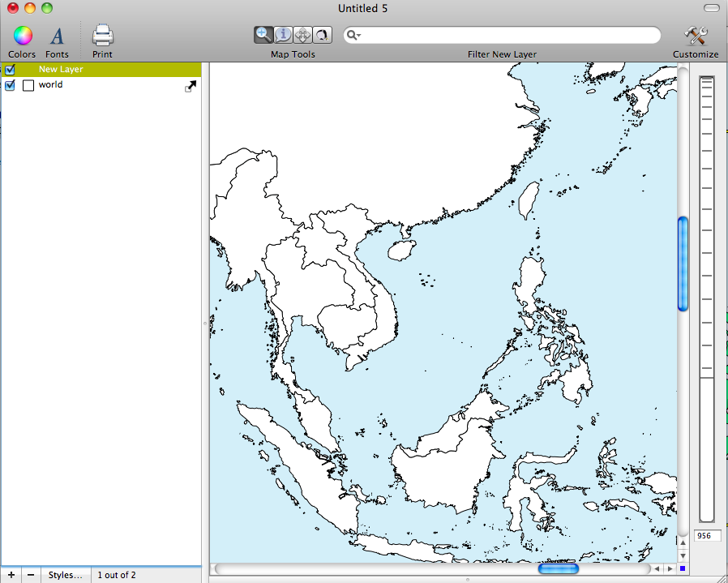
Task: Select the Rotate map tool
Action: pos(322,35)
